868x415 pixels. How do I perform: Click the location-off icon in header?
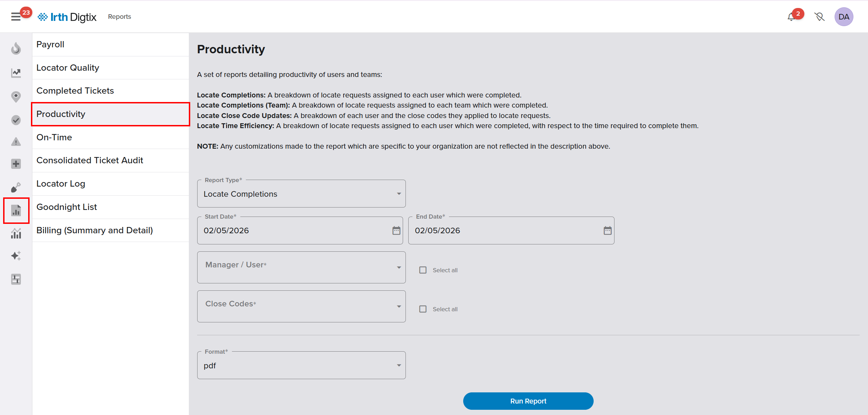[x=819, y=17]
